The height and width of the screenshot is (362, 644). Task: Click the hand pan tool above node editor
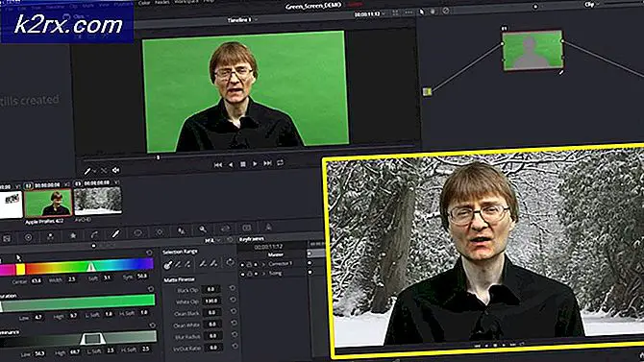click(433, 12)
